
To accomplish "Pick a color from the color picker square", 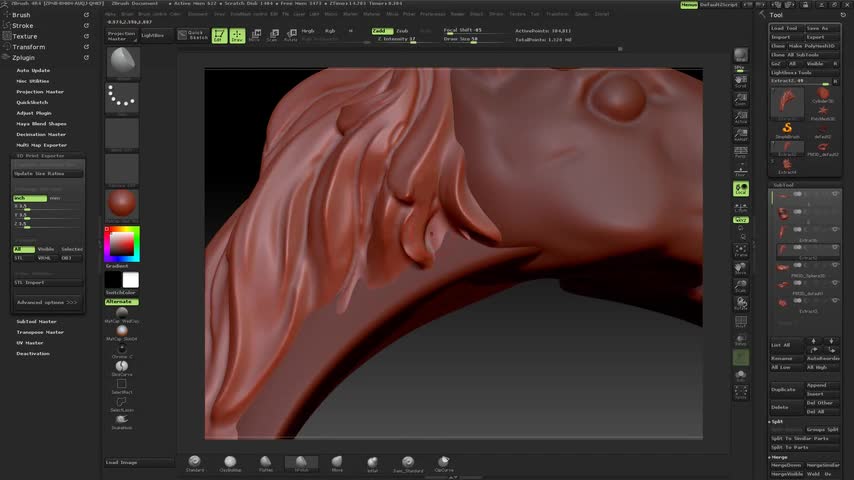I will pyautogui.click(x=122, y=243).
